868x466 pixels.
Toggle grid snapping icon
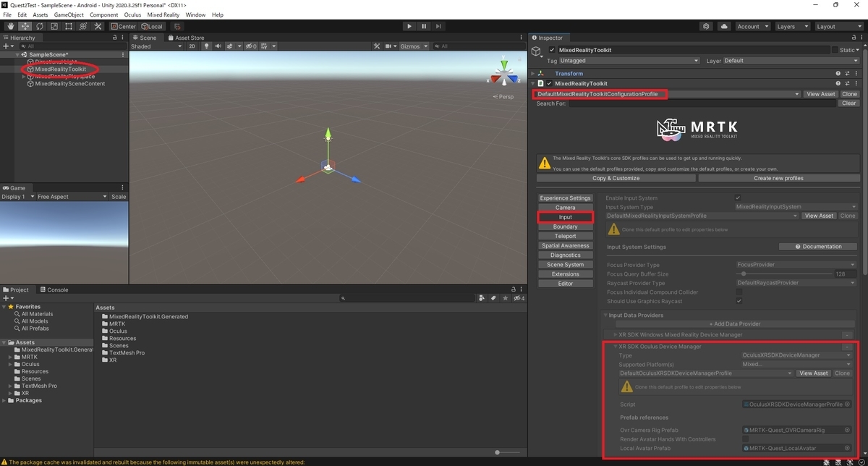tap(177, 26)
